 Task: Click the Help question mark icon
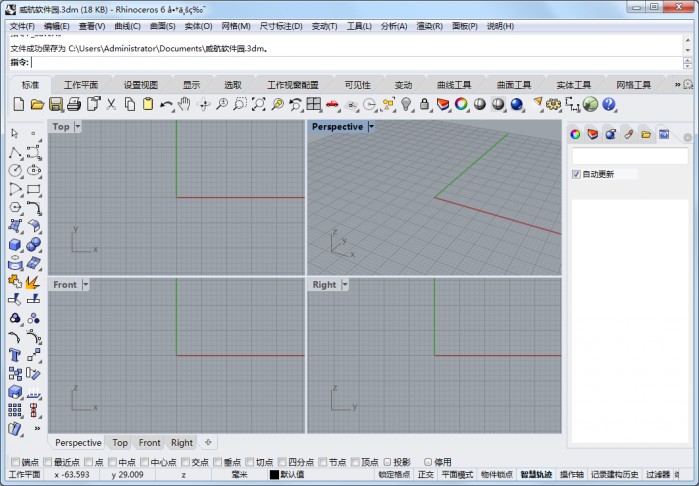[609, 104]
